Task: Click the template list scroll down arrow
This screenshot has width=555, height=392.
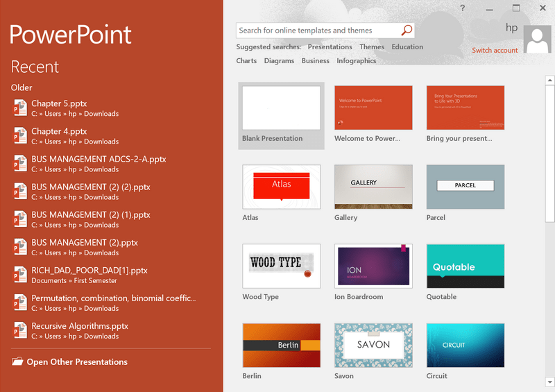Action: pyautogui.click(x=549, y=382)
